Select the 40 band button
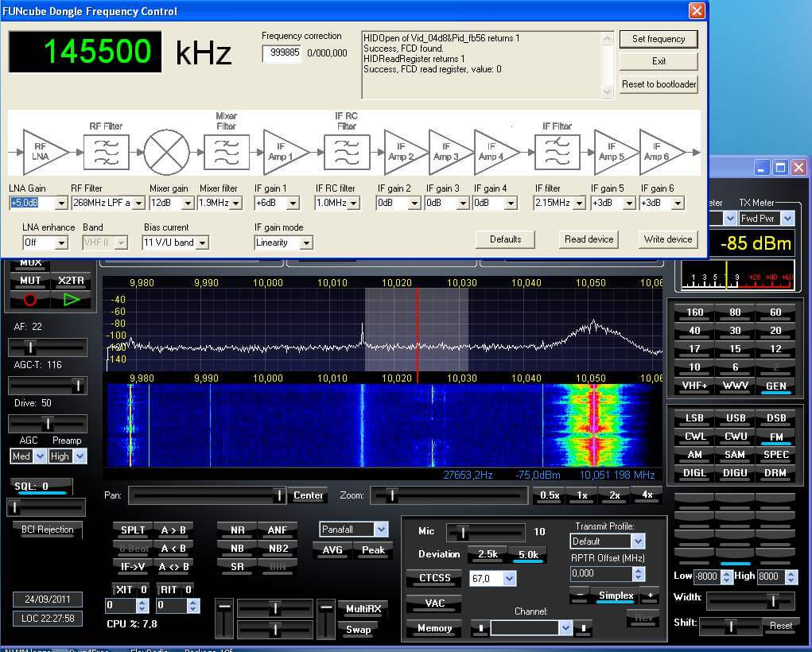 coord(694,331)
